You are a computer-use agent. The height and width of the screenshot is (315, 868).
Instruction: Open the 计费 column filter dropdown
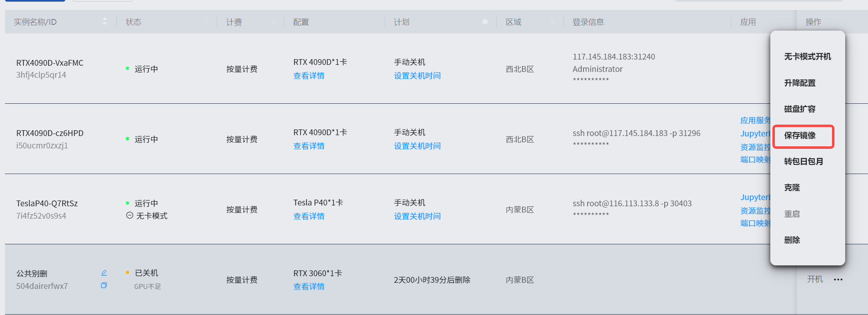coord(273,22)
